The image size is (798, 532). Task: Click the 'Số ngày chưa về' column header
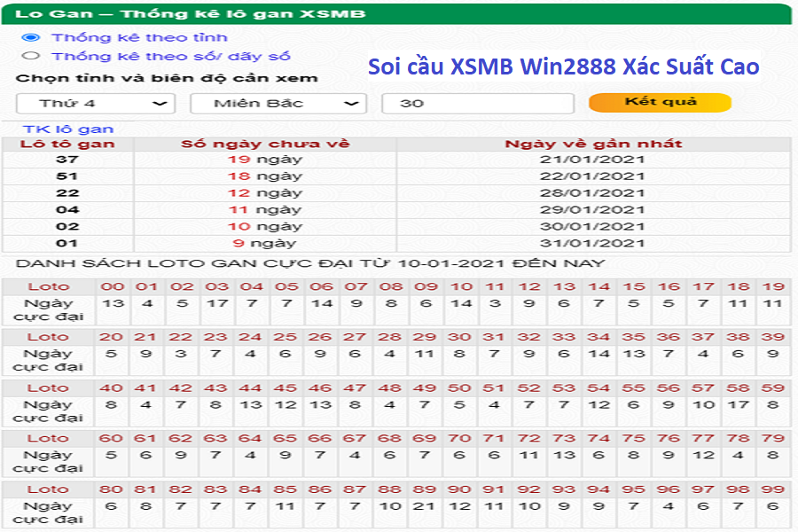coord(265,144)
